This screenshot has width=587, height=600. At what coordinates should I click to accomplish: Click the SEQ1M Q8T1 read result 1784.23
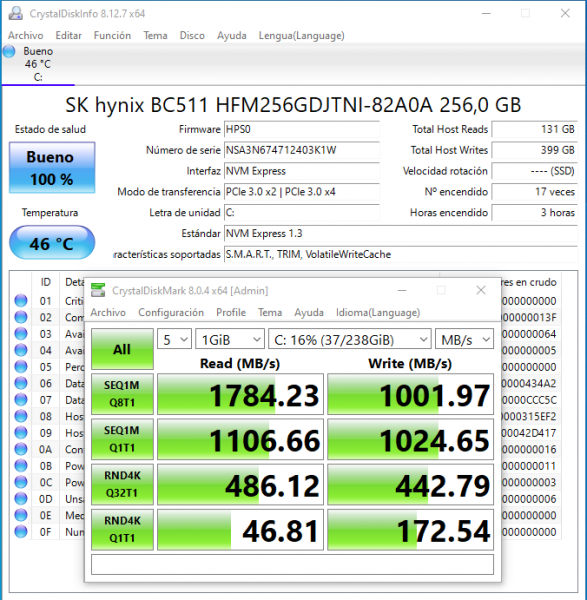coord(240,395)
